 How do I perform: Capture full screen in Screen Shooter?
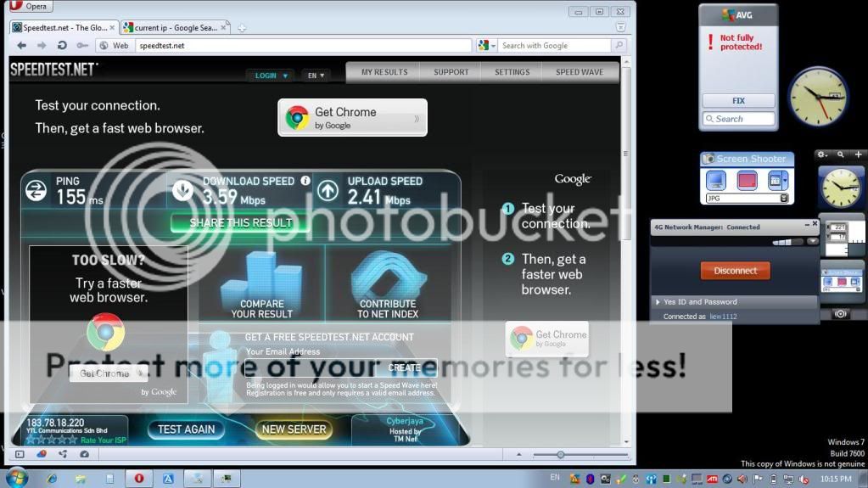tap(717, 180)
